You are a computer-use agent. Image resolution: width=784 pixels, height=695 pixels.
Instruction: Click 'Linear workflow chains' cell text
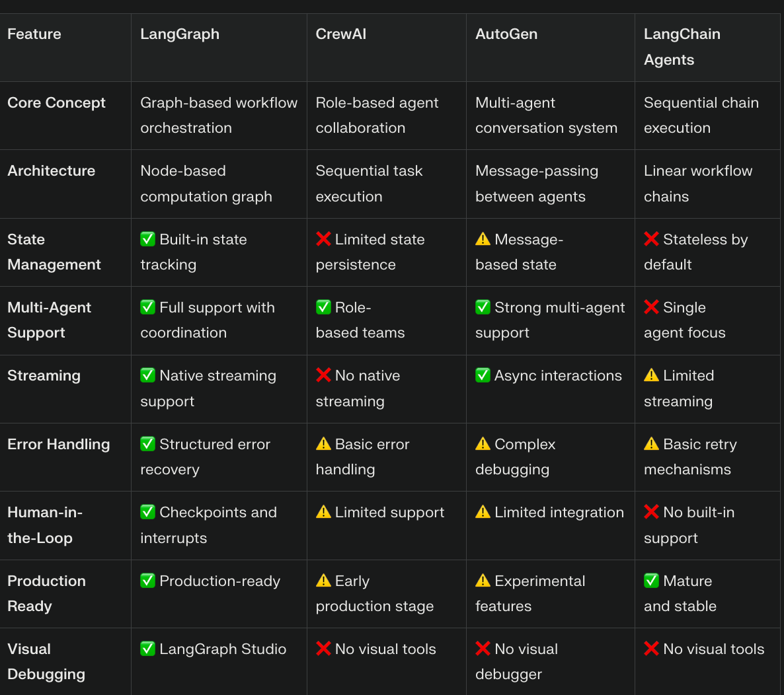click(698, 184)
